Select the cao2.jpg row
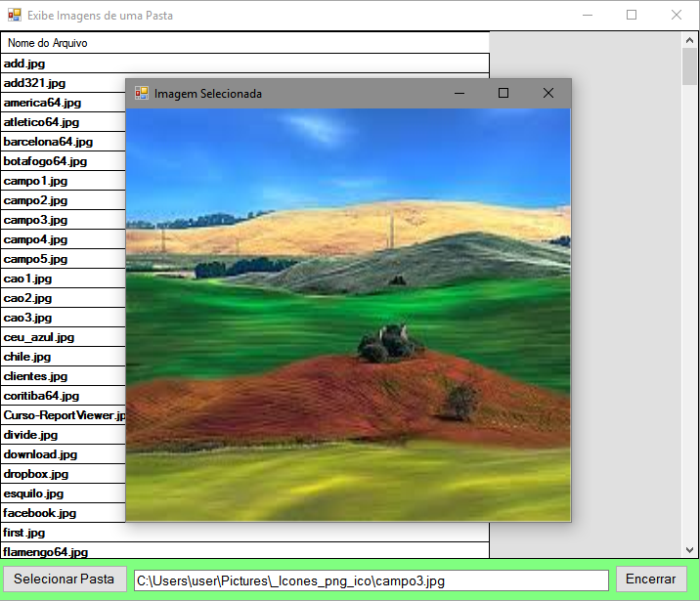Screen dimensions: 700x601 (x=64, y=298)
